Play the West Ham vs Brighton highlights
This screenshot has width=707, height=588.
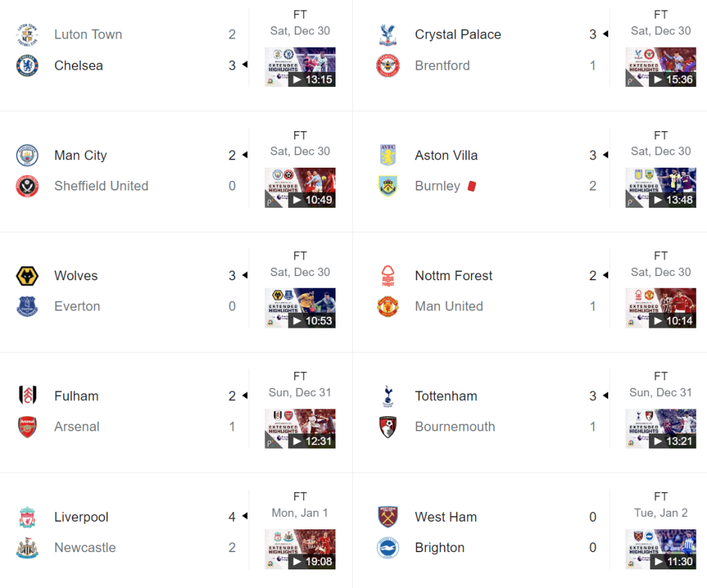661,549
